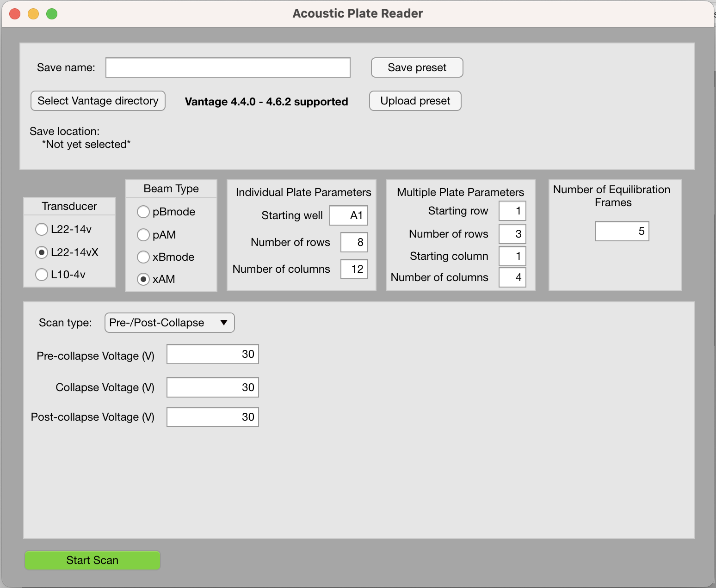Edit the Pre-collapse Voltage value
Image resolution: width=716 pixels, height=588 pixels.
212,354
